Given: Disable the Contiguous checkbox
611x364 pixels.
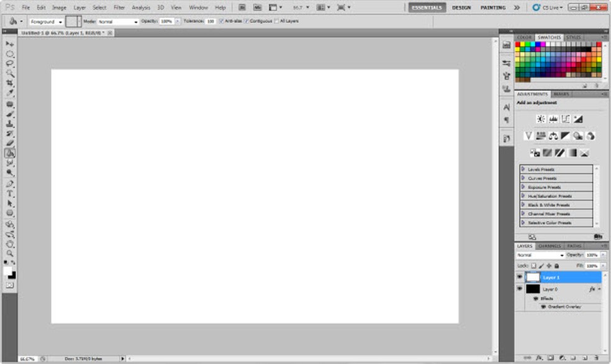Looking at the screenshot, I should (x=247, y=21).
